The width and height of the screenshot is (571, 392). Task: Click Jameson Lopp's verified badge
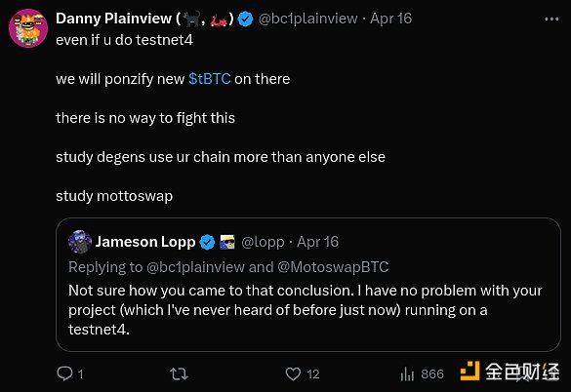click(207, 242)
